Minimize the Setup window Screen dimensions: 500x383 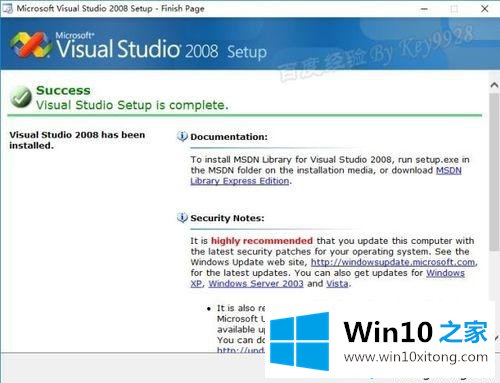[x=424, y=9]
